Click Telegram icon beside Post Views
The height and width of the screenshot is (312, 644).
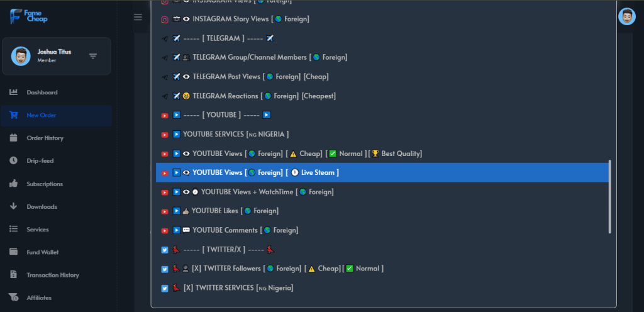click(165, 77)
